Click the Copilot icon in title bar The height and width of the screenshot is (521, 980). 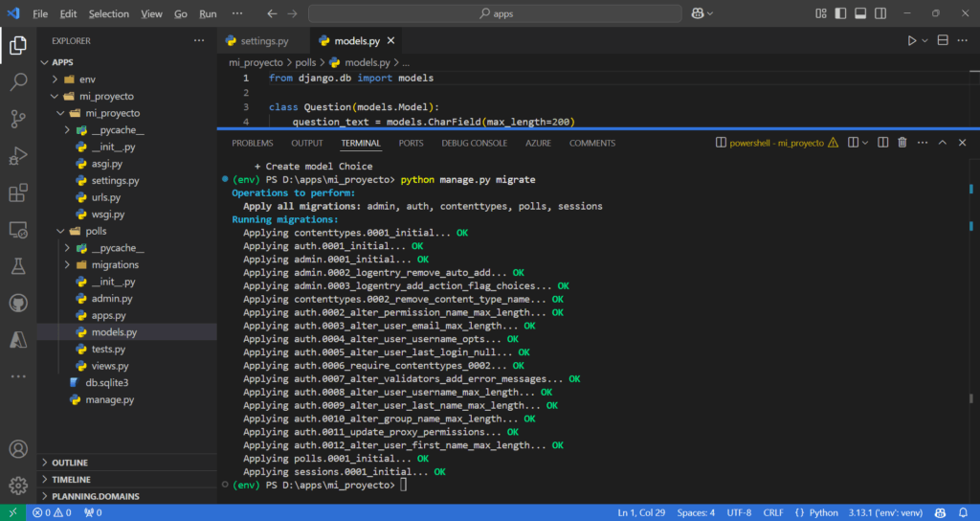click(x=698, y=13)
